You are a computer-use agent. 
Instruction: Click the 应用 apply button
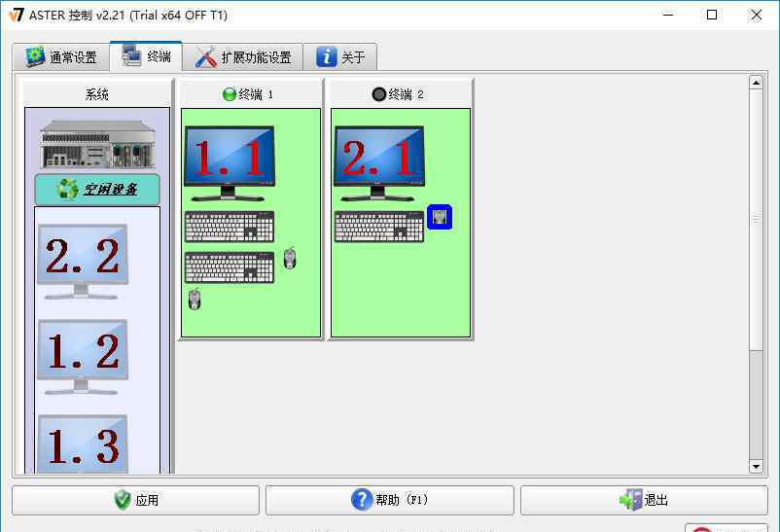tap(136, 500)
